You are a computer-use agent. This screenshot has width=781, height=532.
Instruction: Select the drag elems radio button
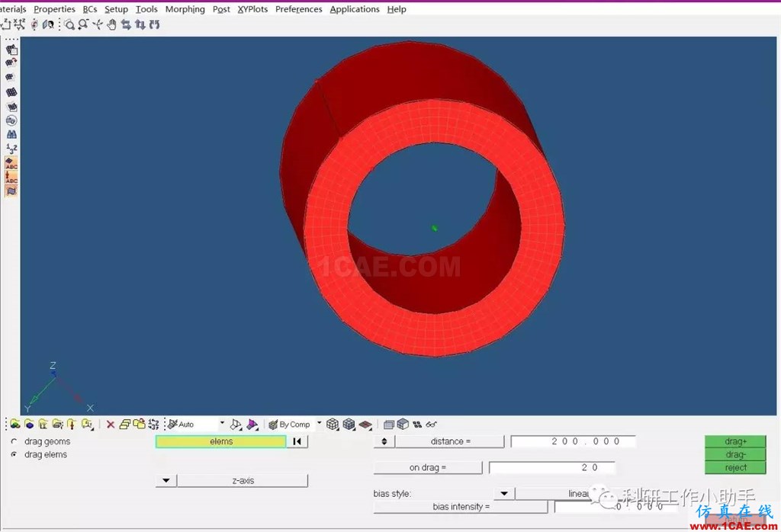coord(14,454)
